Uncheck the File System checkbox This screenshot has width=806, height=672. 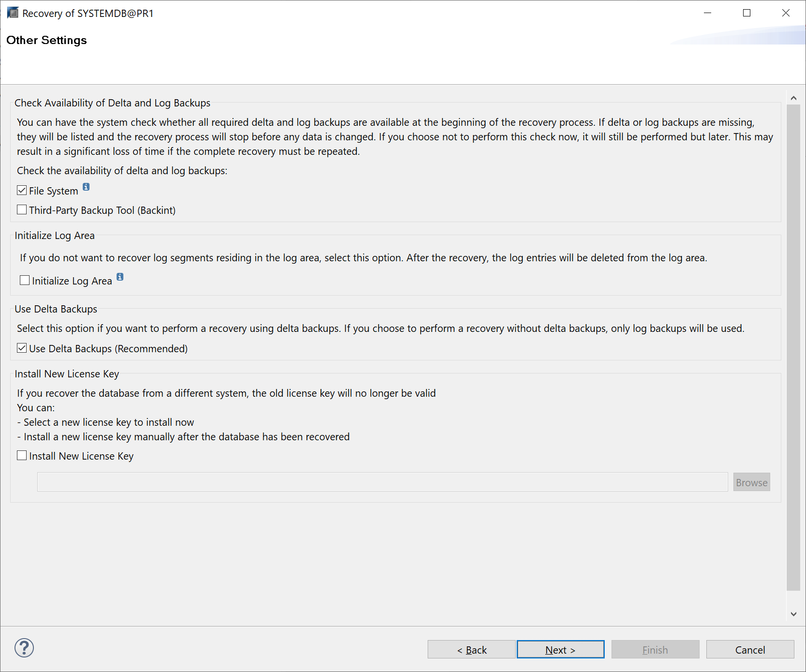[22, 191]
